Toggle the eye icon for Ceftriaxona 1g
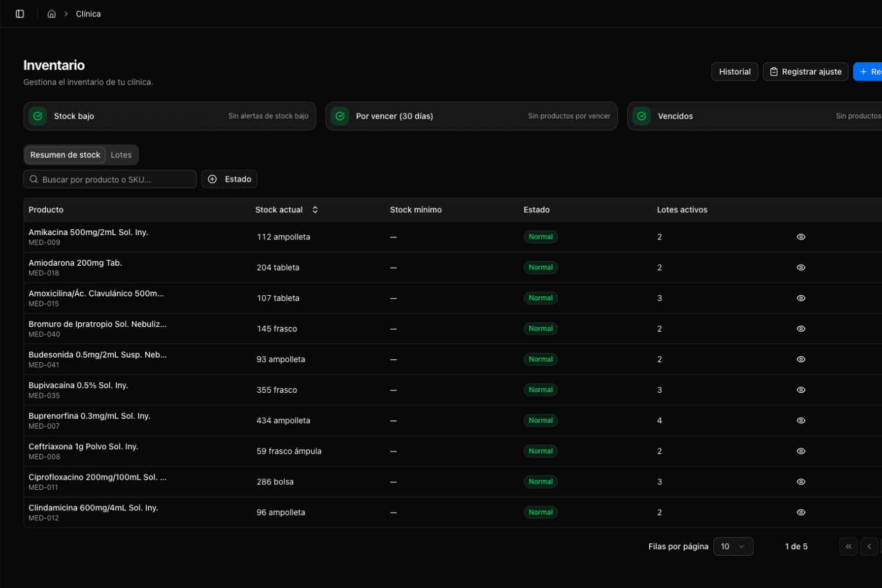The width and height of the screenshot is (882, 588). (x=801, y=451)
